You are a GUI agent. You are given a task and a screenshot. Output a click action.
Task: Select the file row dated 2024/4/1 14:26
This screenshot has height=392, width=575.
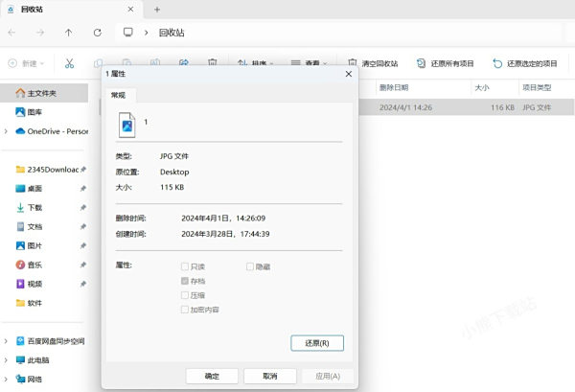point(467,107)
